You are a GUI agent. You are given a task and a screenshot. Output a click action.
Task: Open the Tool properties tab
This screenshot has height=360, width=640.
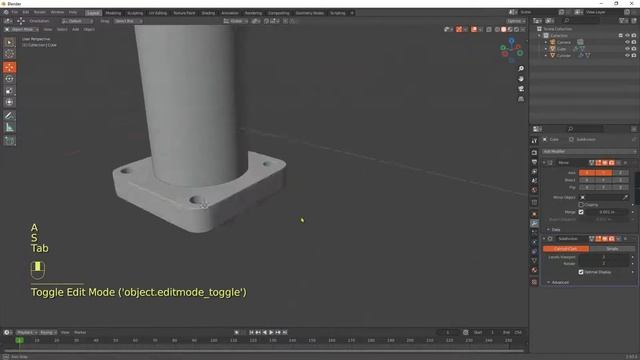(x=534, y=141)
